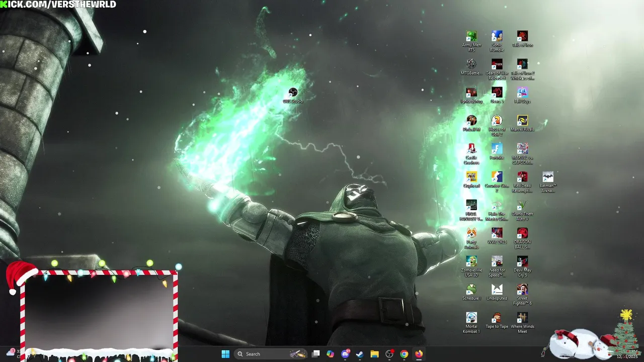Select Gears of War Reloaded icon

coord(497,69)
